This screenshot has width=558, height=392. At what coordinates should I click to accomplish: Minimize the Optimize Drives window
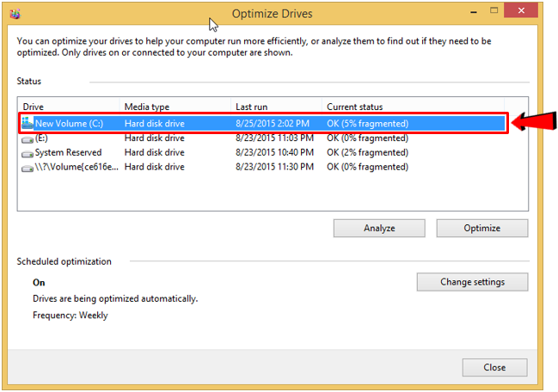(473, 11)
